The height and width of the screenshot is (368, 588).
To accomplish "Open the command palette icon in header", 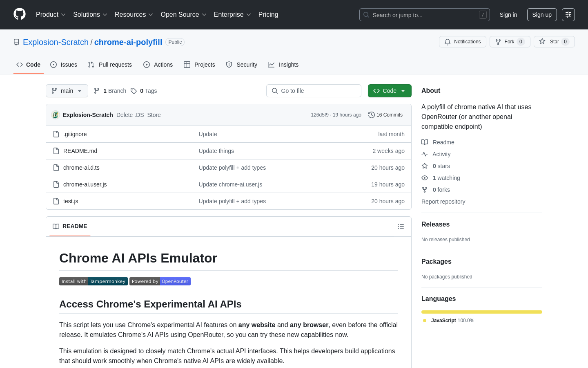I will point(568,15).
